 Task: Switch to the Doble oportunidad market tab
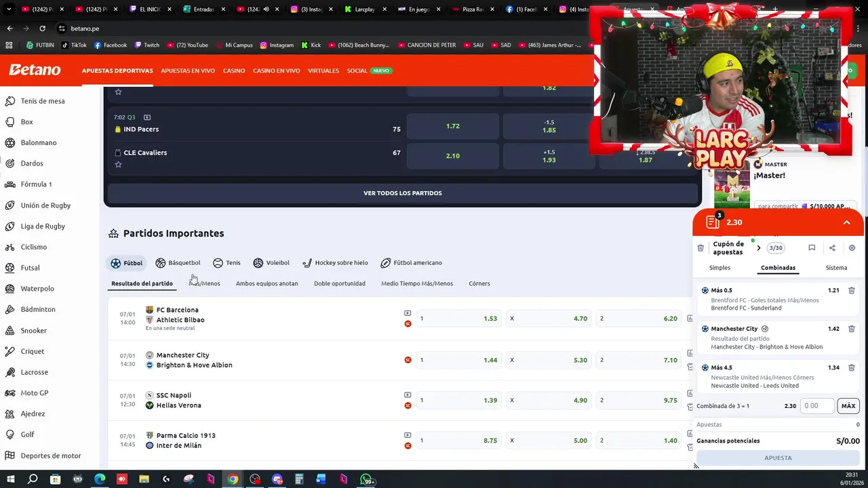point(340,283)
